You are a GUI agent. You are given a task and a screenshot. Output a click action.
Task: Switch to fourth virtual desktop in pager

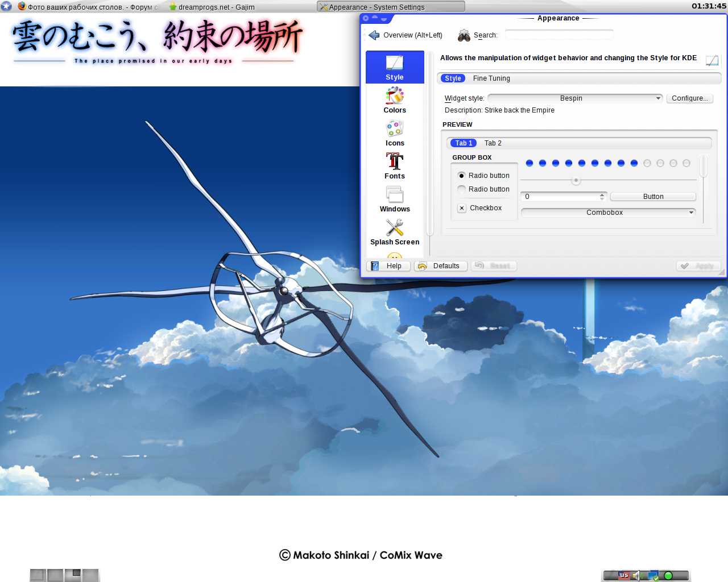click(x=90, y=575)
